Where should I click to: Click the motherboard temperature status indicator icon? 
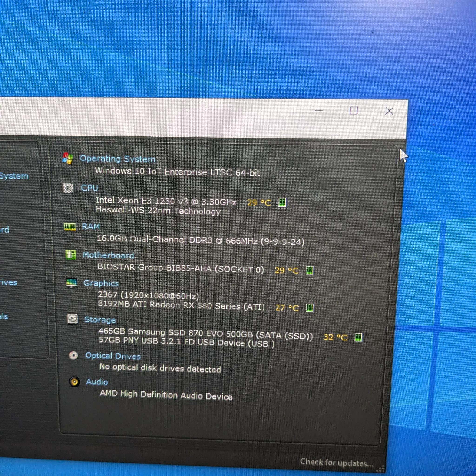[309, 270]
